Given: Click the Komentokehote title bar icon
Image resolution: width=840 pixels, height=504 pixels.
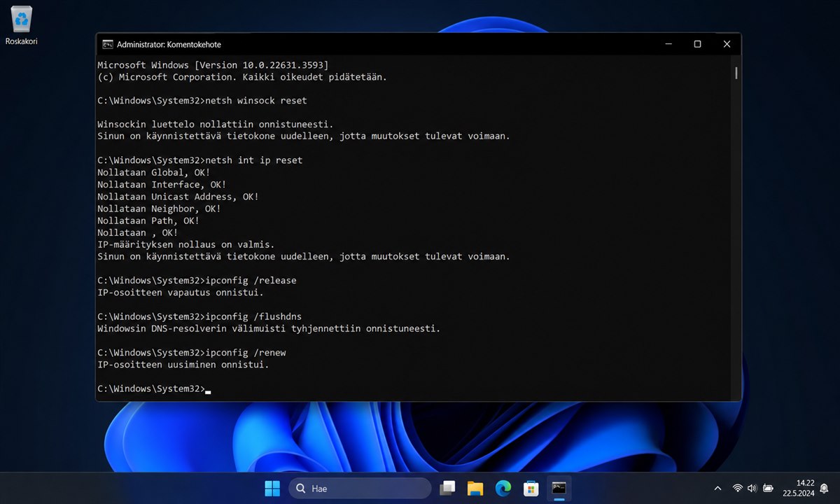Looking at the screenshot, I should [108, 44].
